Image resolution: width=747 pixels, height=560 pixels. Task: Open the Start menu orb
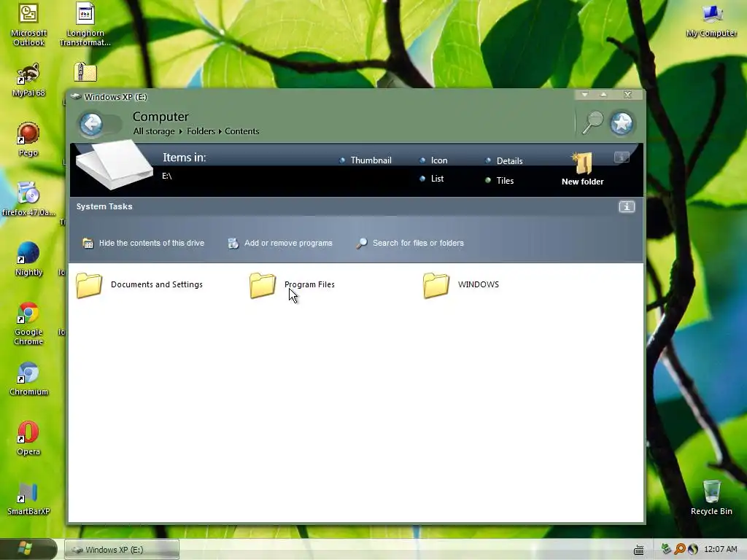tap(25, 548)
